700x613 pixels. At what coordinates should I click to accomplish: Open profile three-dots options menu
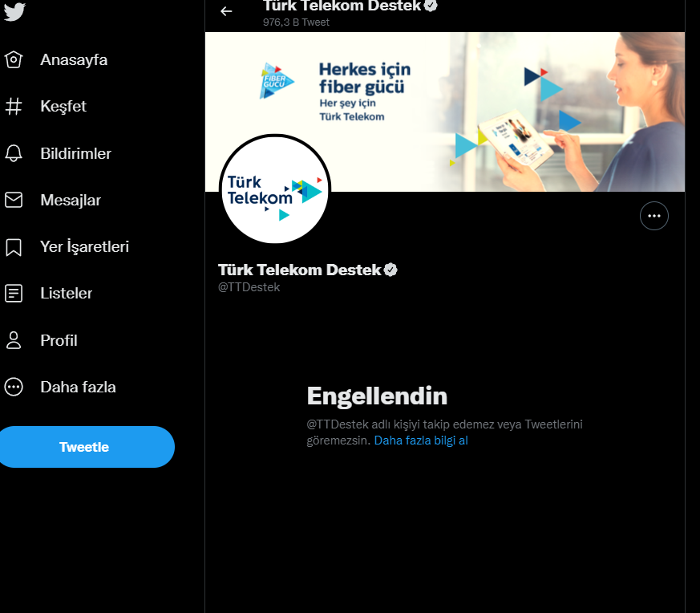(x=654, y=217)
